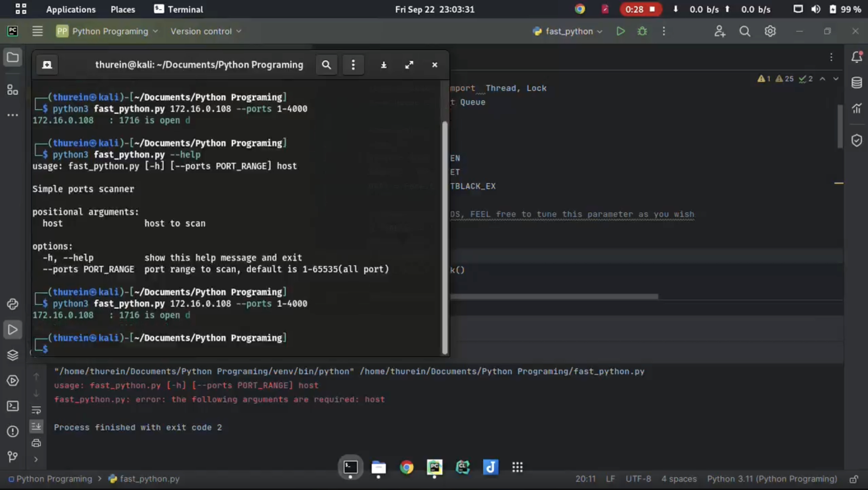868x490 pixels.
Task: Toggle soft-wrap in Run console
Action: point(36,410)
